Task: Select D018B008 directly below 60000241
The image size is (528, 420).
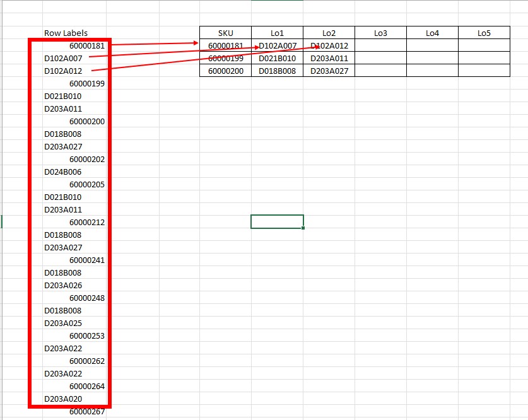Action: [x=74, y=272]
